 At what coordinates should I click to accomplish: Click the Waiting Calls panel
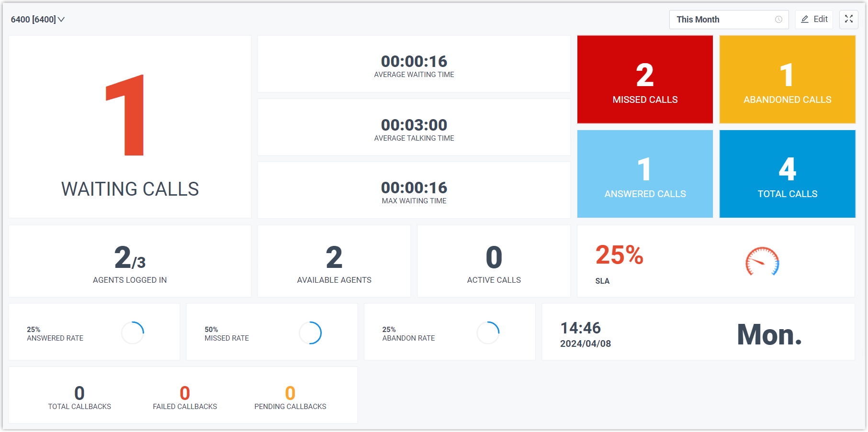pos(130,127)
